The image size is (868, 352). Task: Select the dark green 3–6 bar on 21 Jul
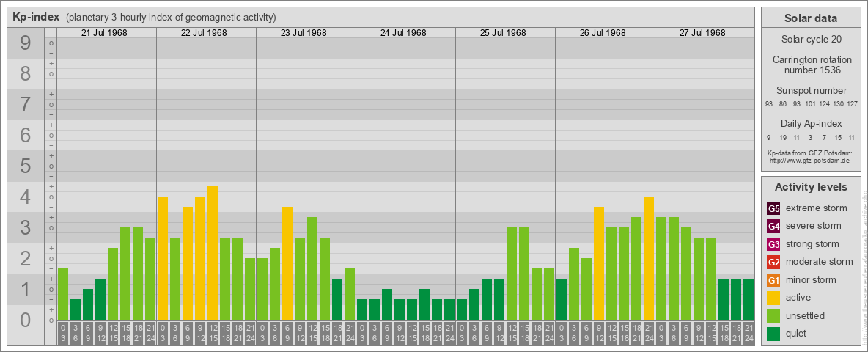point(76,310)
